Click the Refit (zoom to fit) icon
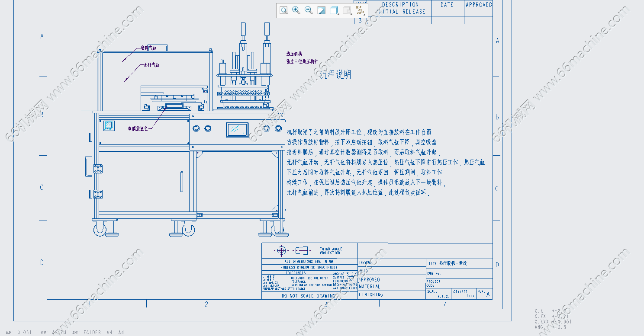The height and width of the screenshot is (336, 644). click(283, 10)
